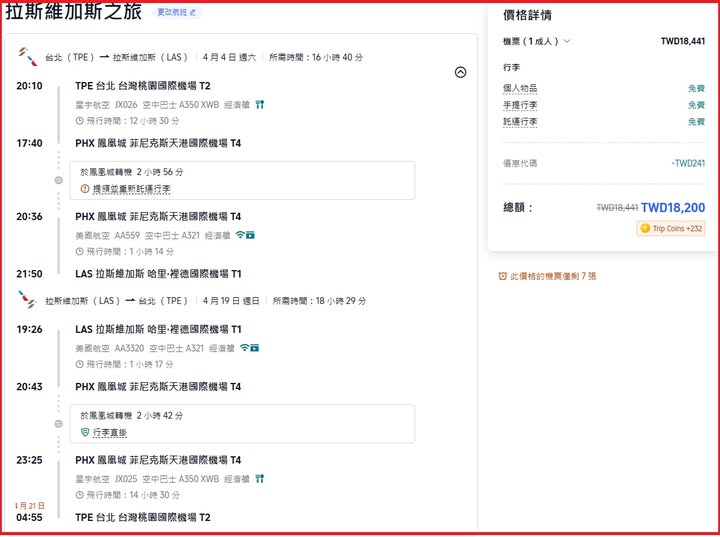This screenshot has height=537, width=720.
Task: Click the 手提行李 carry-on baggage label
Action: point(520,105)
